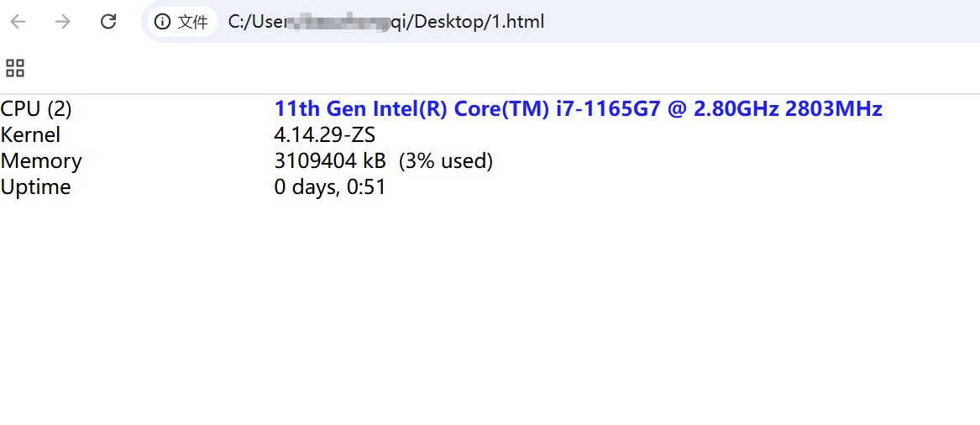Click the "CPU (2)" row label

pos(36,109)
